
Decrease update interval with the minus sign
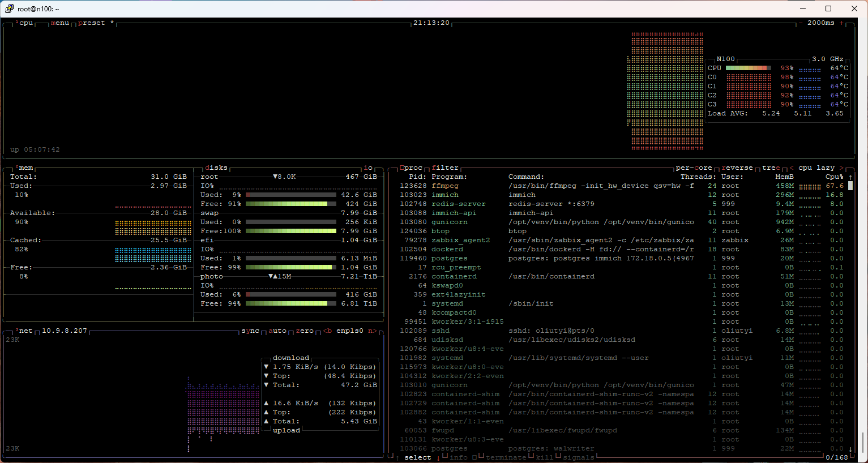[x=801, y=23]
